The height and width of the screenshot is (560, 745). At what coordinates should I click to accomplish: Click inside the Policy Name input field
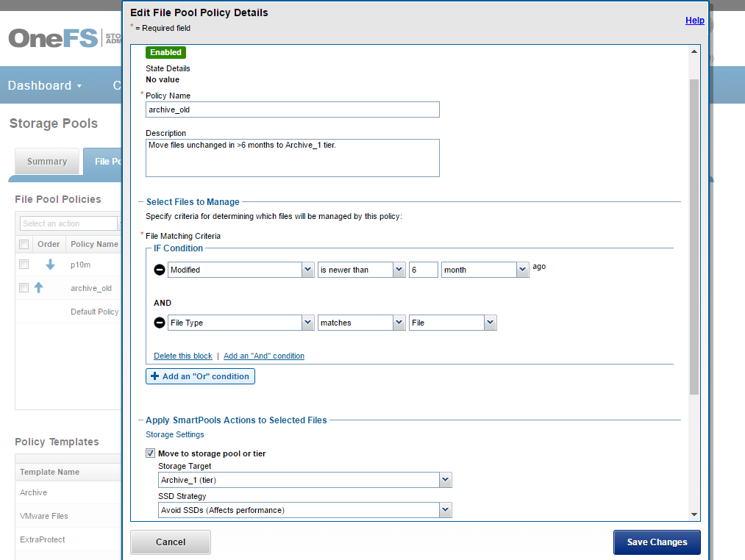click(x=292, y=109)
